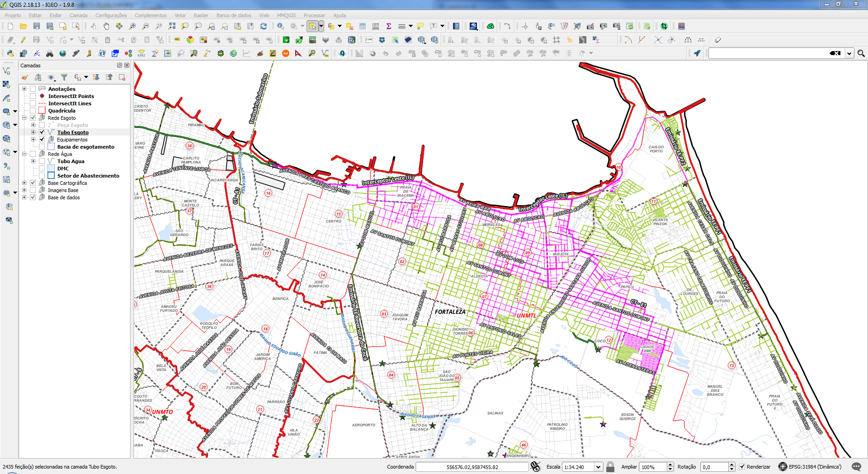Viewport: 868px width, 474px height.
Task: Open the abc layer labeling options
Action: pos(177,40)
